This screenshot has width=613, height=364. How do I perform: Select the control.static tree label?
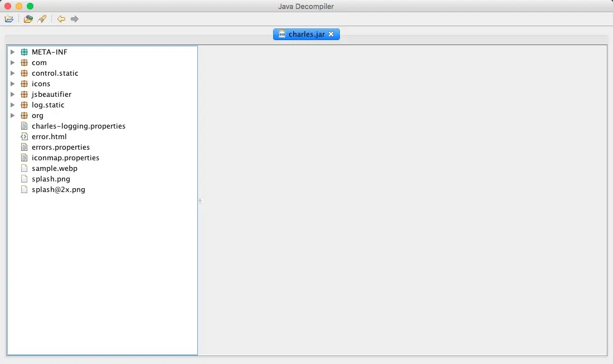[x=55, y=73]
